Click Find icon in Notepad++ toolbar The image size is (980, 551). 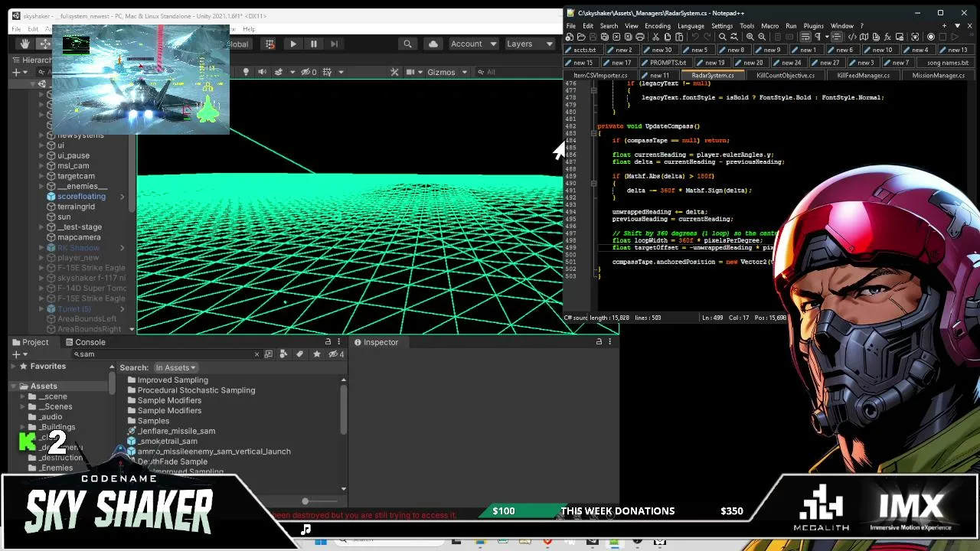[722, 37]
